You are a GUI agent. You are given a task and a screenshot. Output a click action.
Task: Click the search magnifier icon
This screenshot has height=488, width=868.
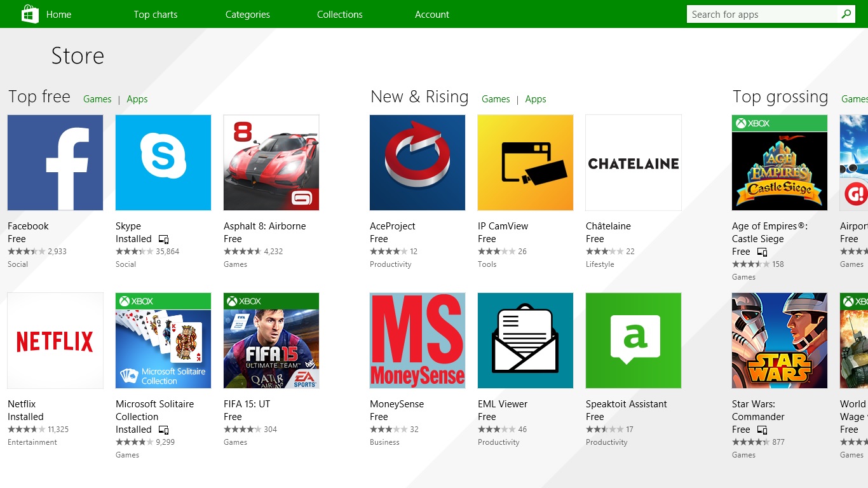pos(846,14)
